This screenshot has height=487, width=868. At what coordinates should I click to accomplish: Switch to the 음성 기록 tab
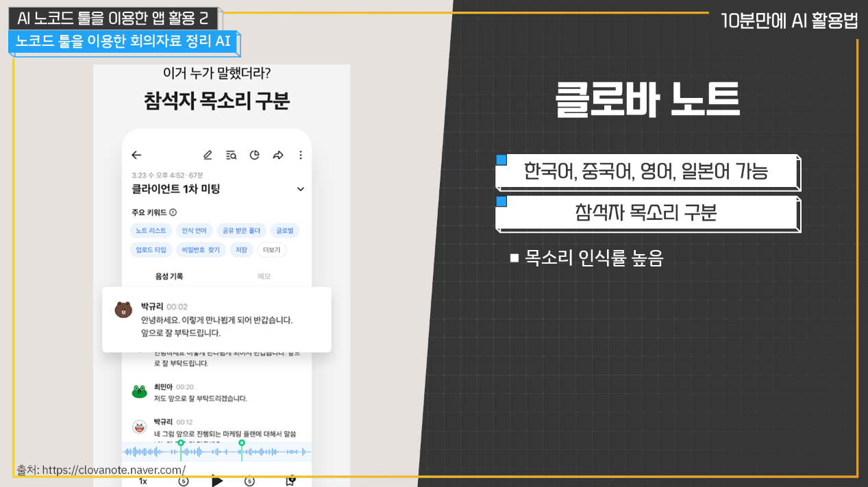point(169,276)
